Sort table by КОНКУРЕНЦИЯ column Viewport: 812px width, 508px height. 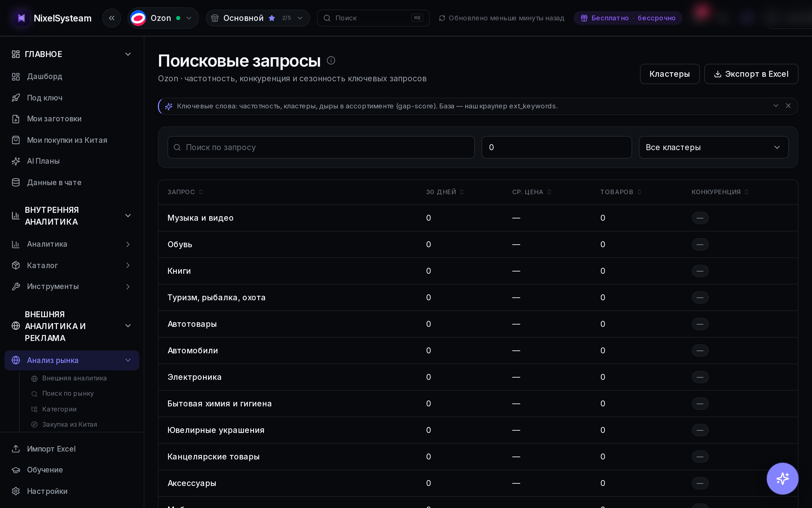point(720,192)
